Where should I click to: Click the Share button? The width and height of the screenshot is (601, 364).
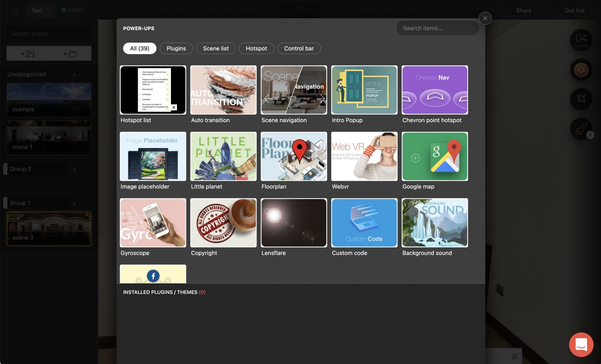[519, 11]
